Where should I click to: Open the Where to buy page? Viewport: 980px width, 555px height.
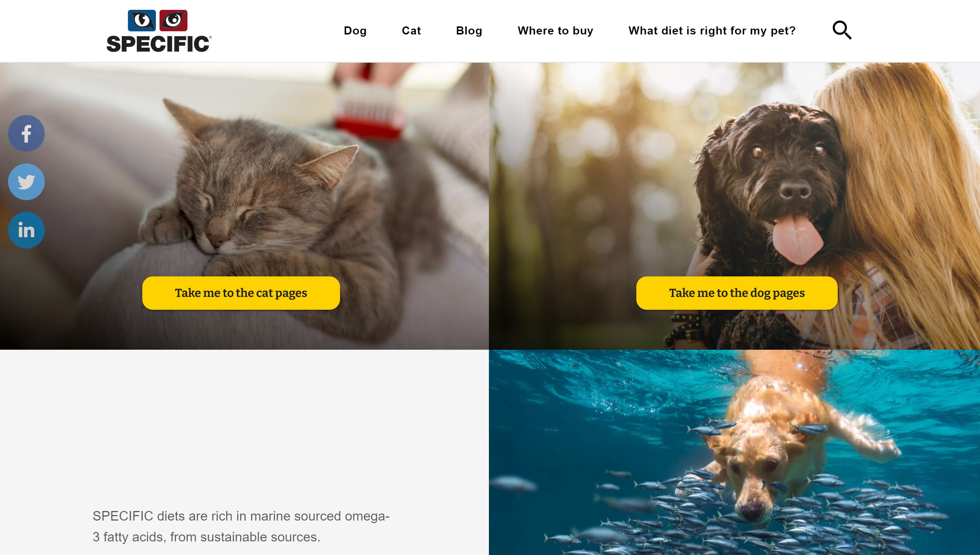click(x=555, y=30)
